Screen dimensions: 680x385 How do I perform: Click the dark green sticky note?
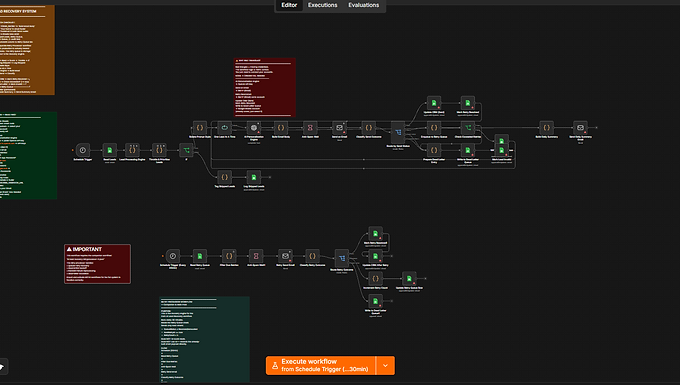(x=28, y=156)
